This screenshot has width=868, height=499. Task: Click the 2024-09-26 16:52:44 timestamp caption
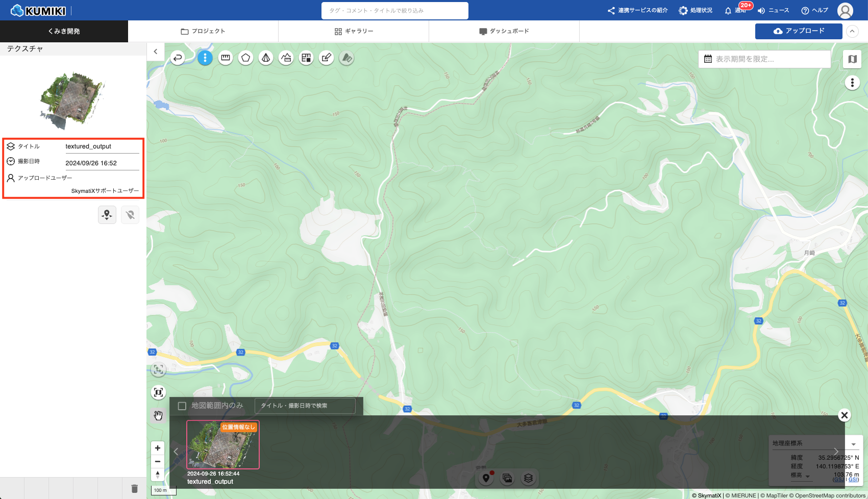213,474
